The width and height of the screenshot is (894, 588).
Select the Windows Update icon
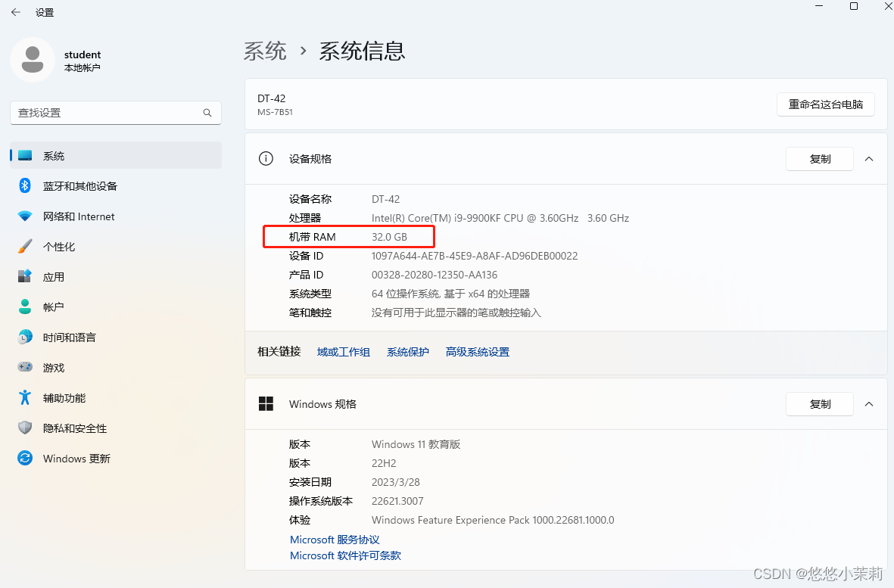(x=25, y=458)
